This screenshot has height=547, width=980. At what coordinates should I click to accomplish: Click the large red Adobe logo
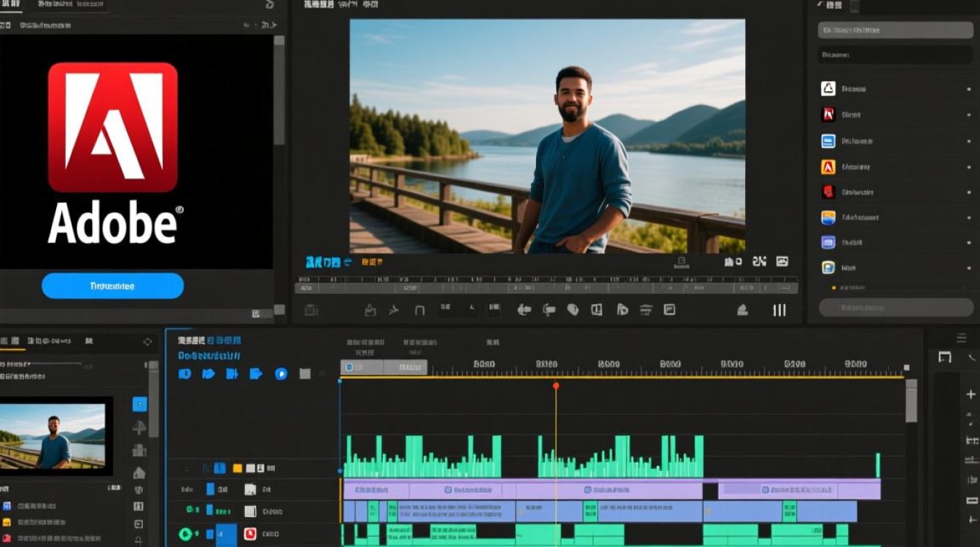113,127
